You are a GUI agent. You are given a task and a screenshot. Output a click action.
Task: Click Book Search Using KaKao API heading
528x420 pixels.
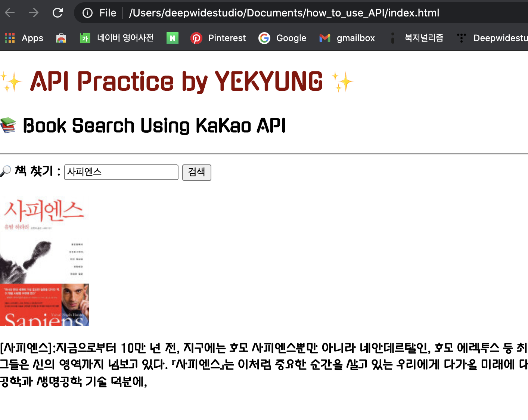143,126
